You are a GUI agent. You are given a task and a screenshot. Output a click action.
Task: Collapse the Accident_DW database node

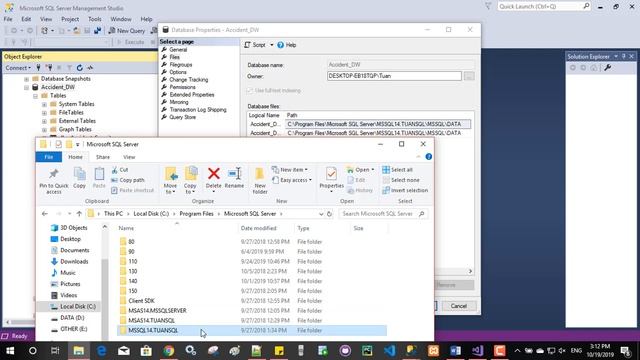point(27,87)
